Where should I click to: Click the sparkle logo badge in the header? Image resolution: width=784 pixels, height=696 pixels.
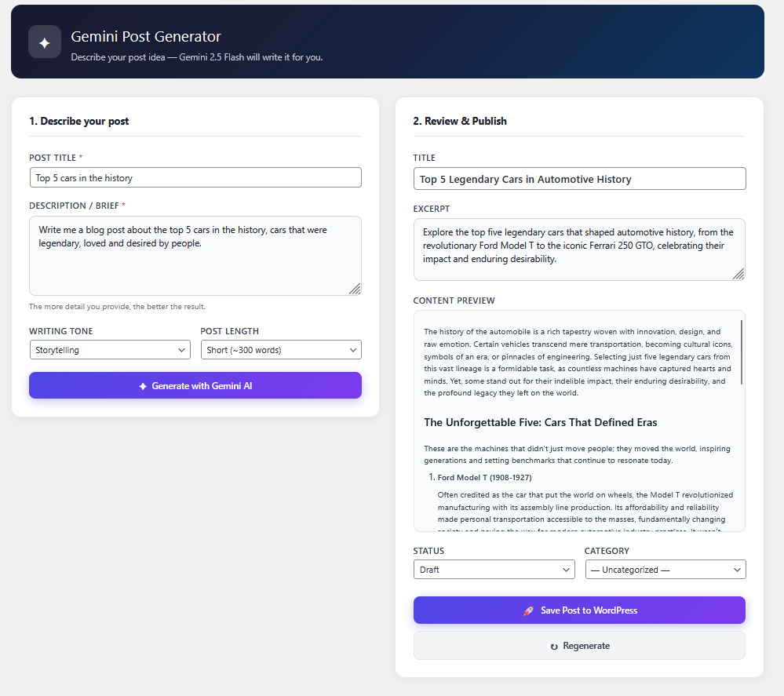44,42
